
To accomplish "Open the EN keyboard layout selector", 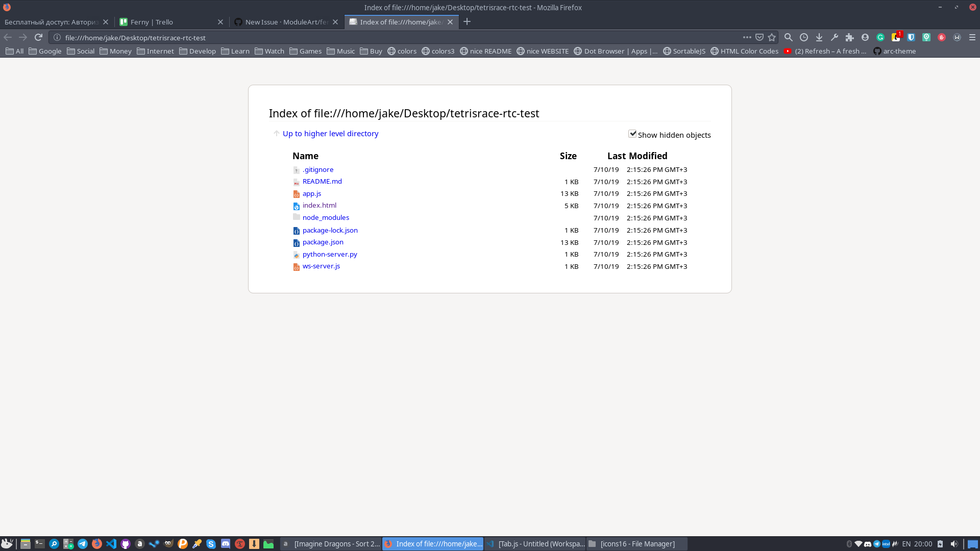I will pyautogui.click(x=908, y=544).
